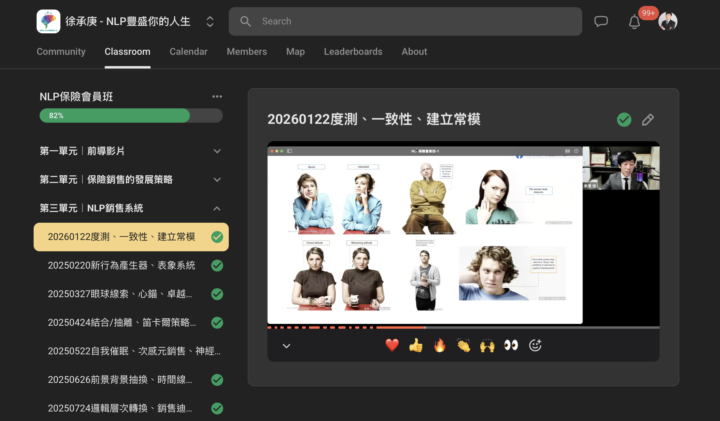Switch to the Calendar tab

click(x=188, y=51)
